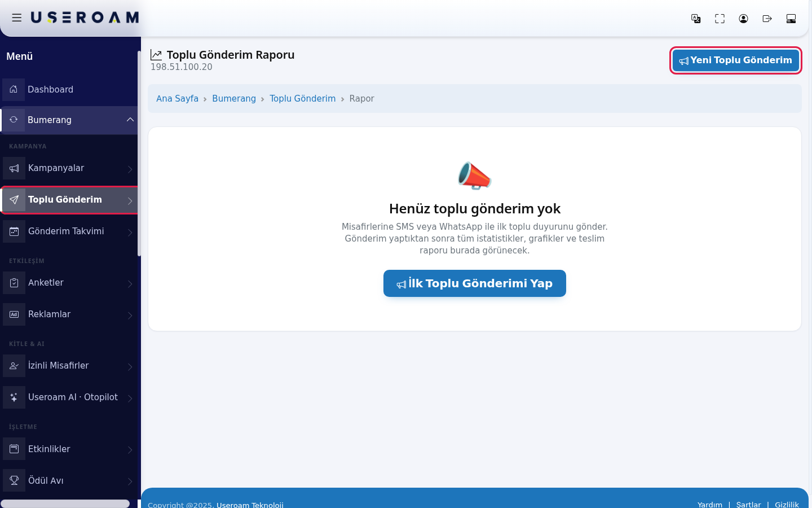Click the calendar icon beside Gönderim Takvimi
The width and height of the screenshot is (812, 508).
pos(14,231)
